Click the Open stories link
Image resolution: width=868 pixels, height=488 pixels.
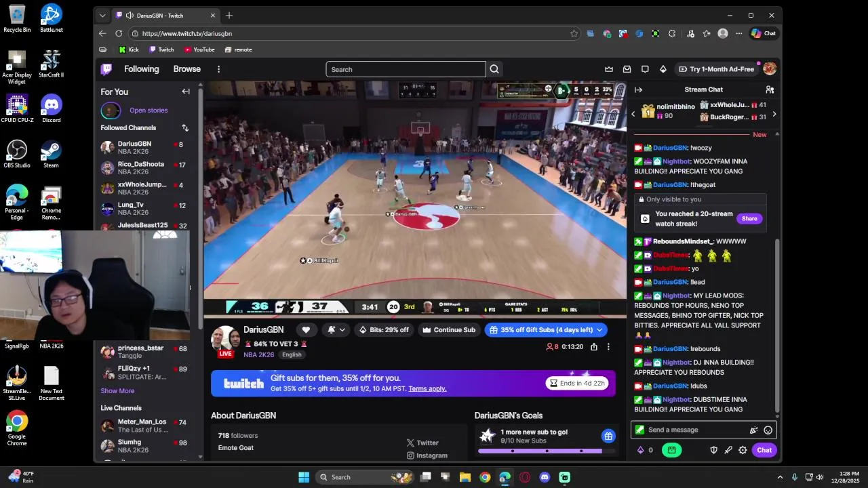tap(149, 110)
